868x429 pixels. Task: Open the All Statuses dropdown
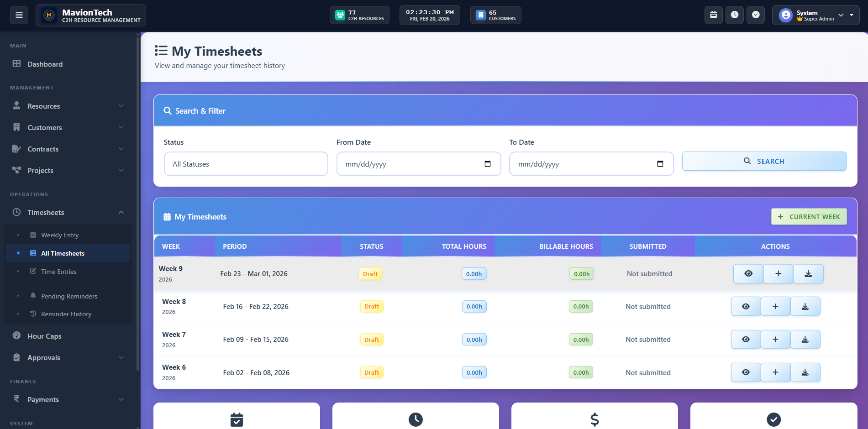click(246, 164)
